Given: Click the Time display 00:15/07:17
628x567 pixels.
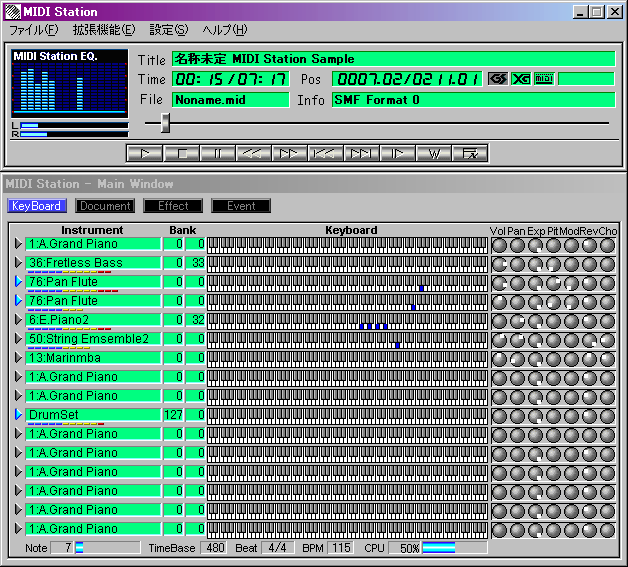Looking at the screenshot, I should (x=231, y=79).
